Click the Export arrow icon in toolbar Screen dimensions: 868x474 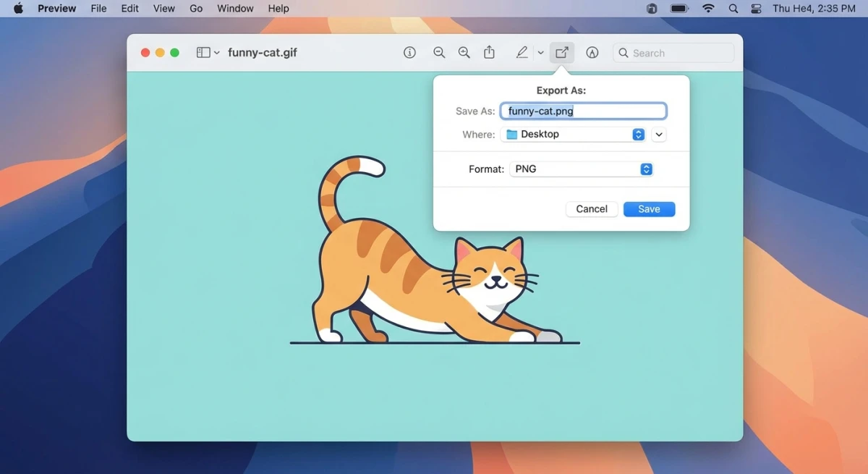(x=562, y=53)
